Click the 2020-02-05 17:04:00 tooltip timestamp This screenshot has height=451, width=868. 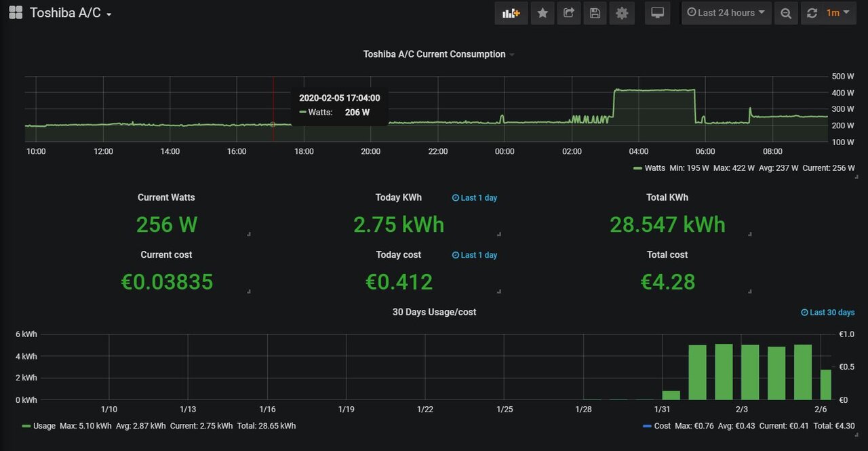click(339, 98)
